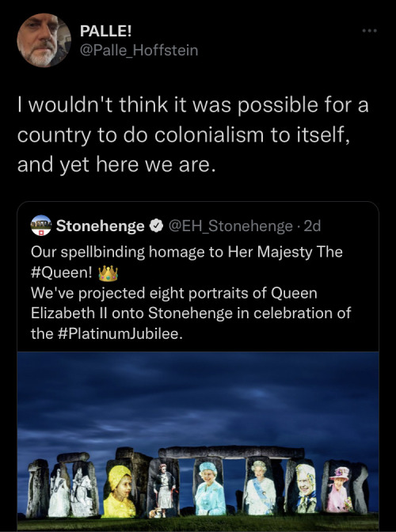Click the 2d timestamp on quoted tweet
The width and height of the screenshot is (396, 532).
(312, 226)
